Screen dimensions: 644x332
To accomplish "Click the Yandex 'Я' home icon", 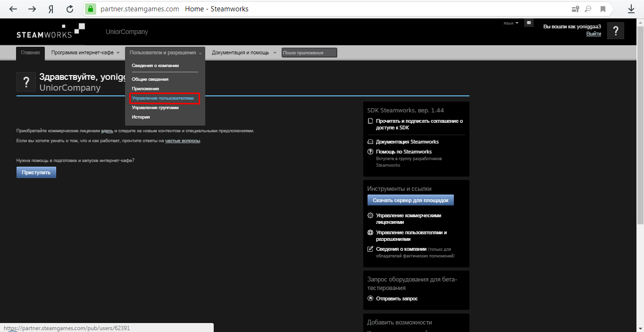I will pos(50,9).
